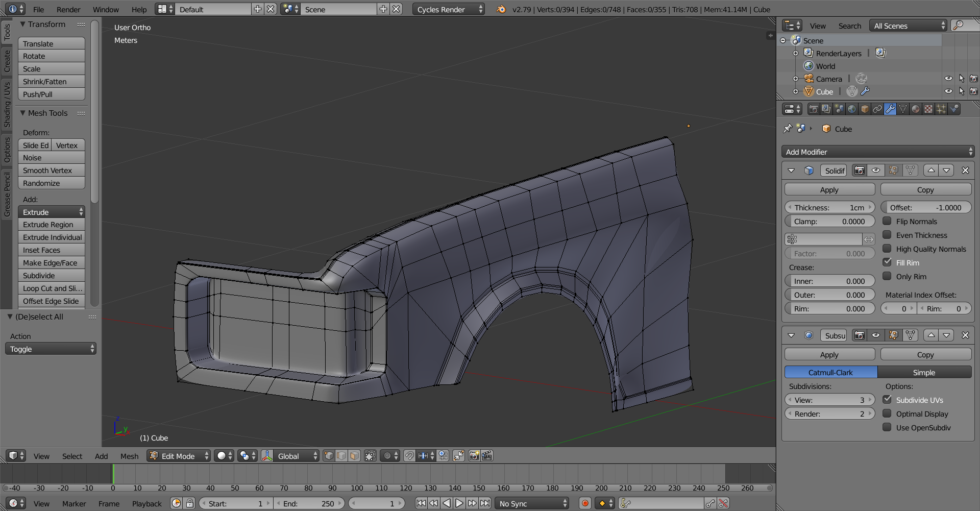Open the Edit Mode selector dropdown
Image resolution: width=980 pixels, height=511 pixels.
179,456
